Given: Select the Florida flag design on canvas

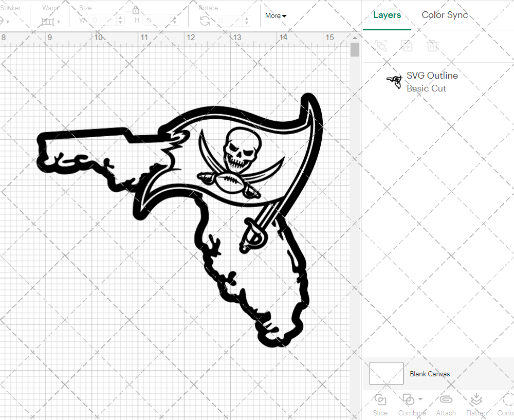Looking at the screenshot, I should (180, 220).
